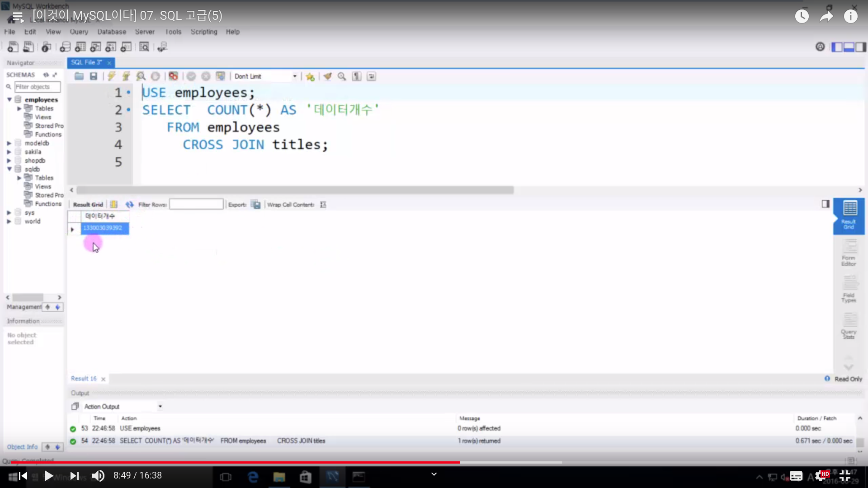Open the View menu
This screenshot has height=488, width=868.
[53, 32]
